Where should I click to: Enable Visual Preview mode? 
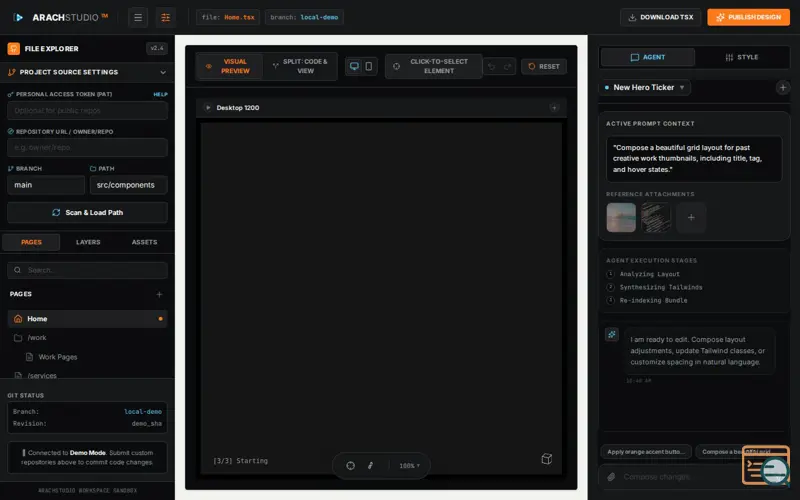click(x=230, y=66)
